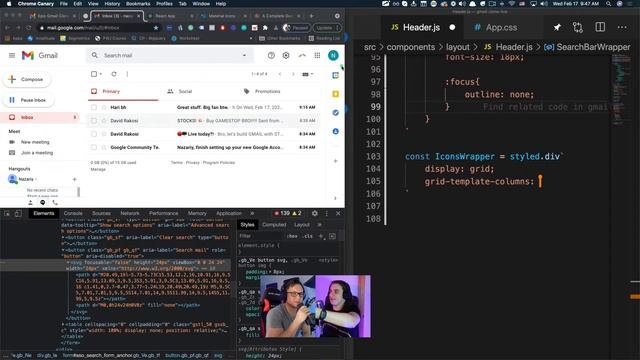Image resolution: width=640 pixels, height=360 pixels.
Task: Open the History menu in macOS menu bar
Action: coord(112,4)
